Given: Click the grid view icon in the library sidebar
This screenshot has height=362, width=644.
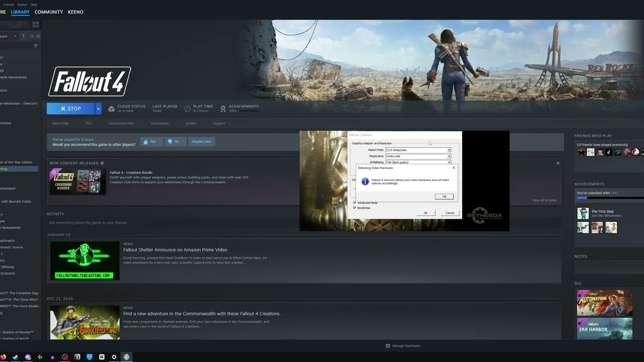Looking at the screenshot, I should (x=36, y=24).
